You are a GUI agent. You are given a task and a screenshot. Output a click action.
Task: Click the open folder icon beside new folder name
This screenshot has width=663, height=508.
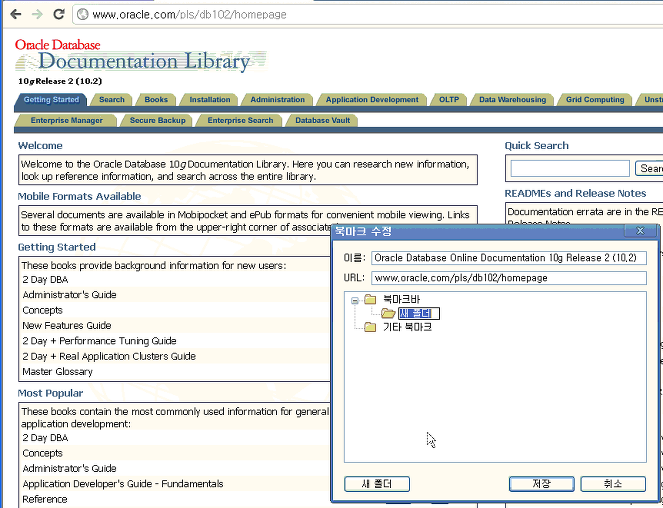[388, 313]
